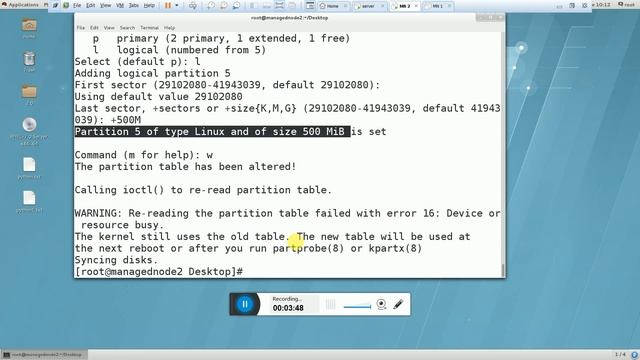Open the VMware Edit menu

click(91, 5)
